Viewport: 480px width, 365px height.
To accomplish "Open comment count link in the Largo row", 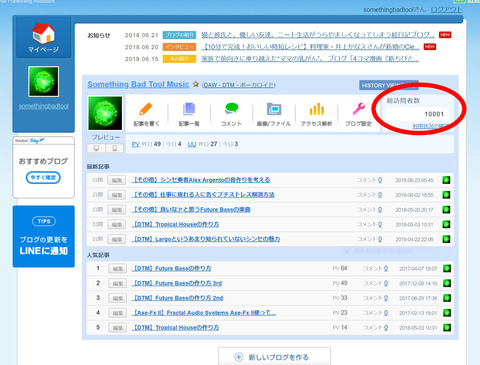I will (x=380, y=239).
